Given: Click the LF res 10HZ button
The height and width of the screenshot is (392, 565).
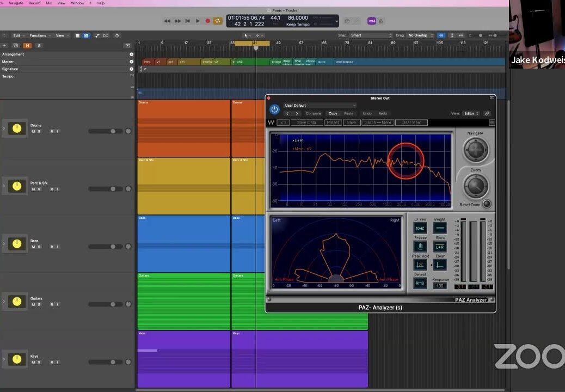Looking at the screenshot, I should (420, 228).
